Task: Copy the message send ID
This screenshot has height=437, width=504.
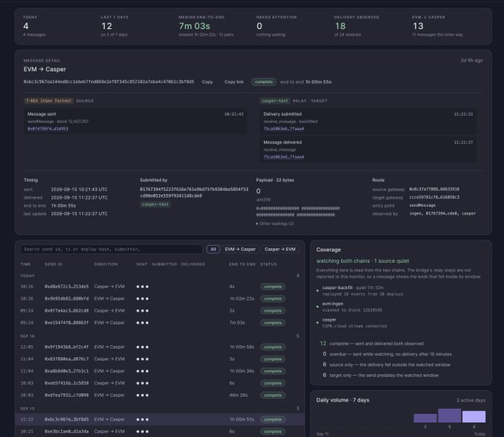Action: 208,82
